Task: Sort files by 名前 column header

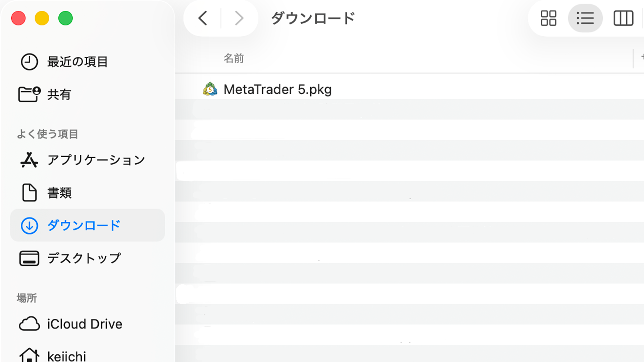Action: coord(234,58)
